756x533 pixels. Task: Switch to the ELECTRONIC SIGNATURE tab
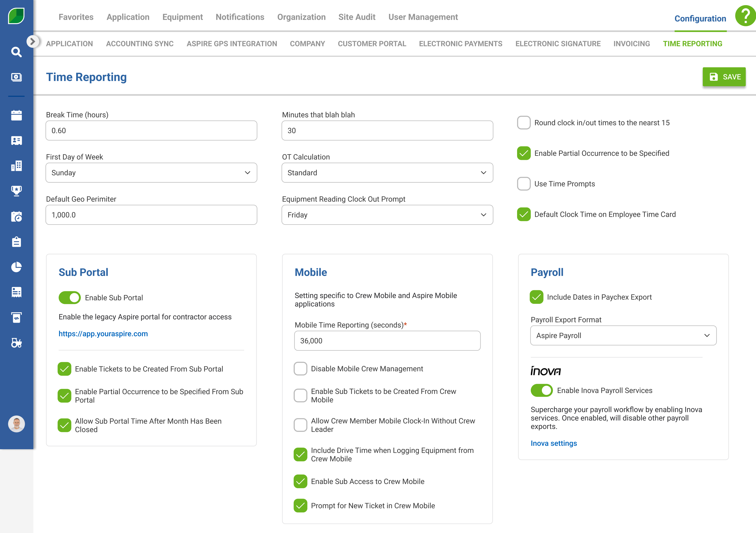(558, 44)
